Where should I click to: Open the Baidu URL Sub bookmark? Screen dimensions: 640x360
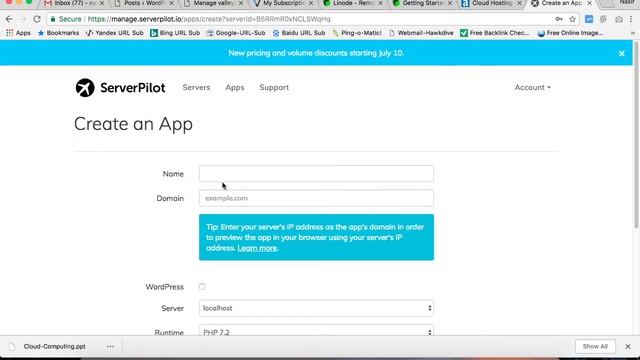(299, 33)
